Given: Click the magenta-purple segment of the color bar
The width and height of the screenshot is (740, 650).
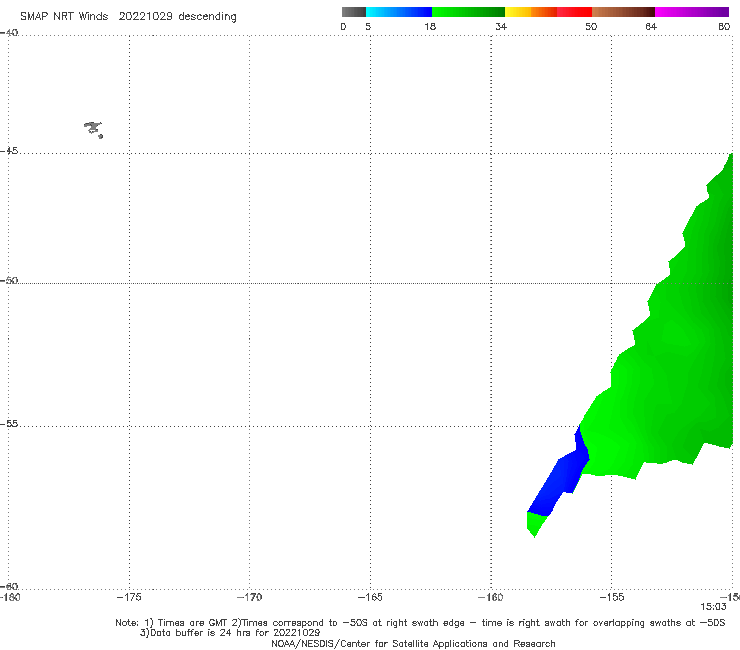Looking at the screenshot, I should [692, 12].
